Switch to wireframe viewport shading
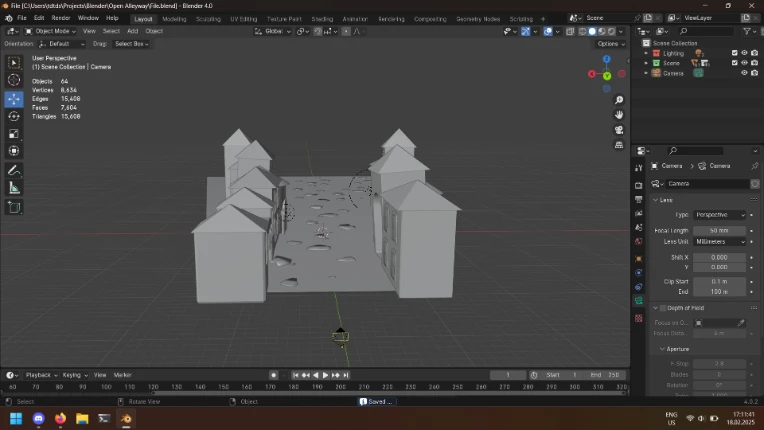This screenshot has height=430, width=764. 582,31
